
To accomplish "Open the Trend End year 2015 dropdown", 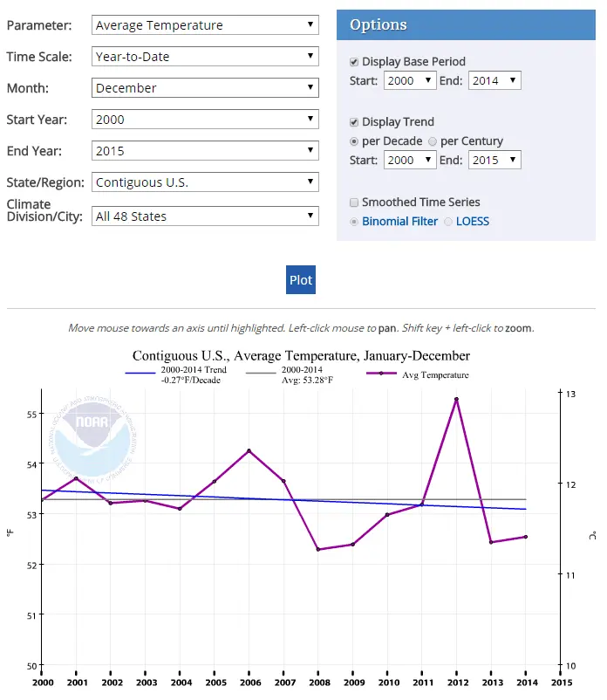I will coord(494,161).
